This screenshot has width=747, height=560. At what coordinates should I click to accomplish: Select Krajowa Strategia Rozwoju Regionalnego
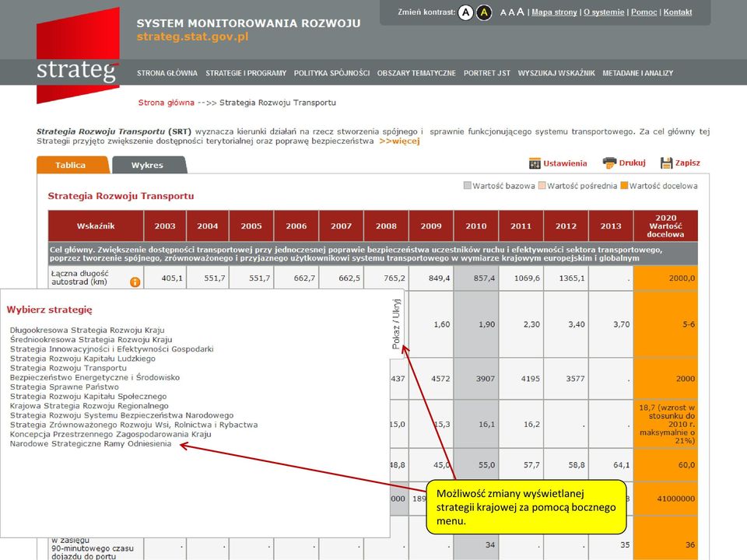[x=89, y=406]
